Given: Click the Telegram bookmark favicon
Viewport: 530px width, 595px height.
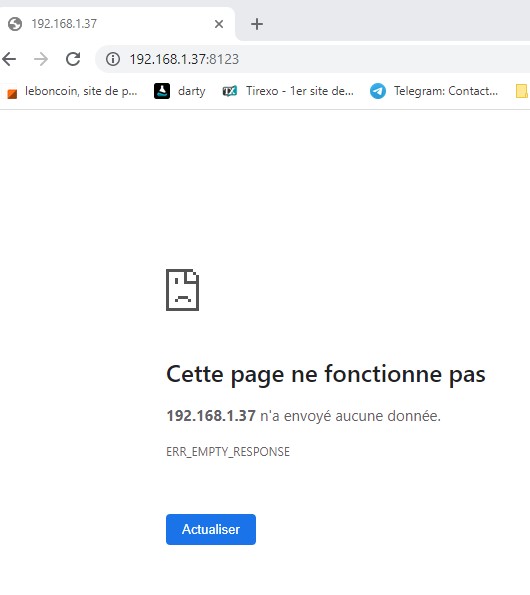Looking at the screenshot, I should pos(378,91).
